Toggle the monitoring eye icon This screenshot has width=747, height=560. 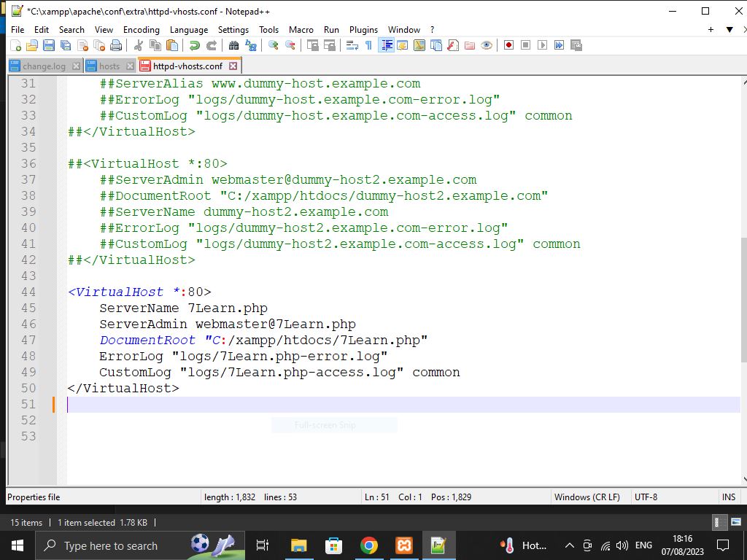[487, 45]
